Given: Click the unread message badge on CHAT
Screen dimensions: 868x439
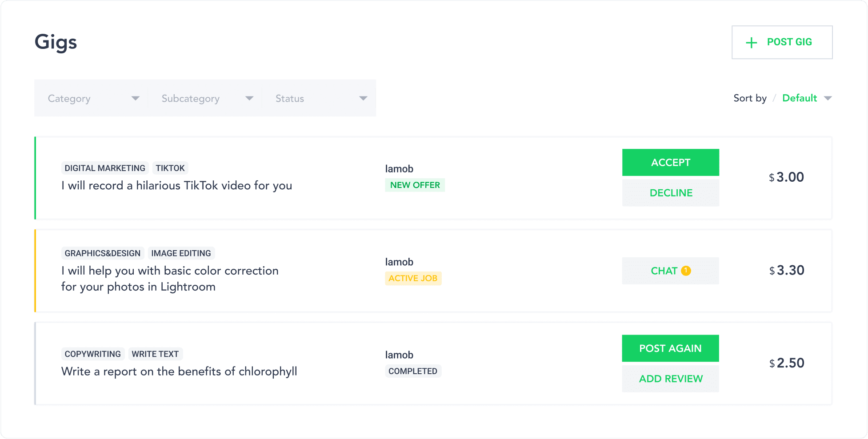Looking at the screenshot, I should (x=685, y=270).
